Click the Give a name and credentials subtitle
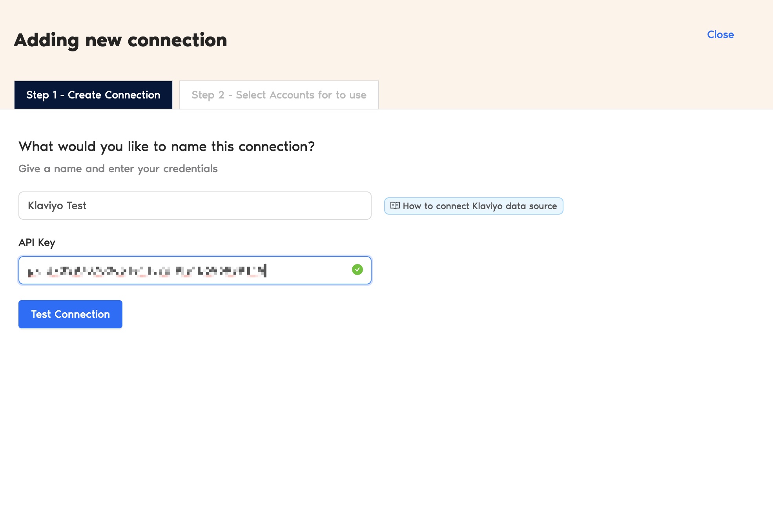 click(x=118, y=169)
